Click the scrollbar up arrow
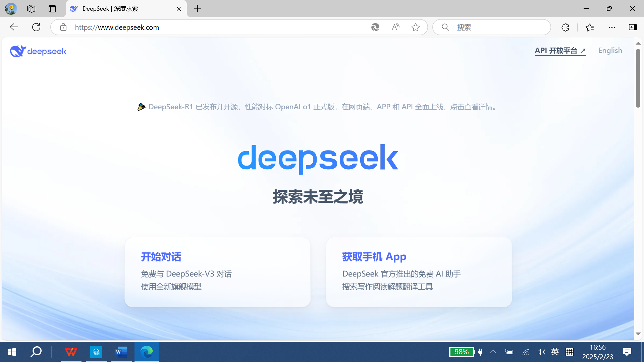The image size is (644, 362). 638,43
